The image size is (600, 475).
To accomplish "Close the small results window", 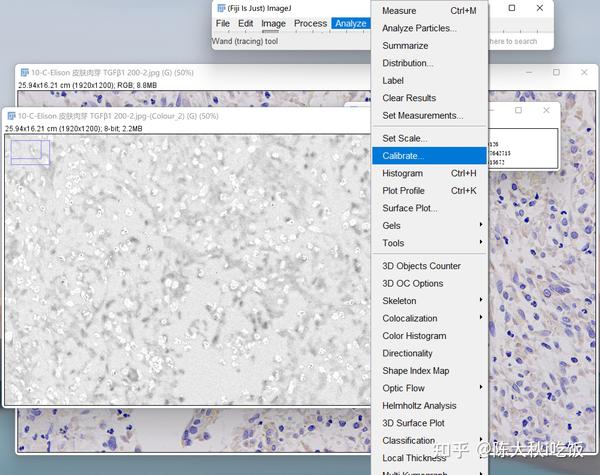I will [546, 110].
